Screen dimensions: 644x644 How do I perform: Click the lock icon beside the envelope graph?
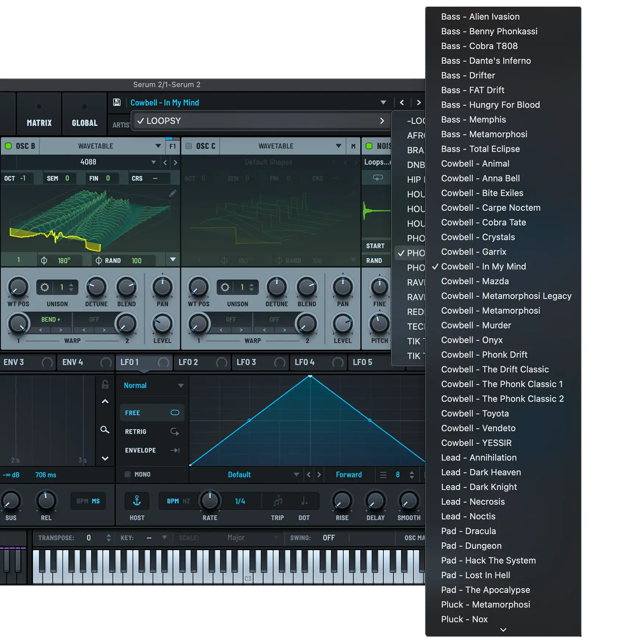105,385
